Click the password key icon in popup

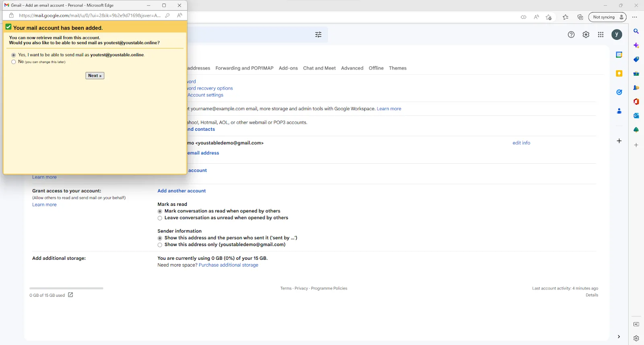tap(167, 15)
